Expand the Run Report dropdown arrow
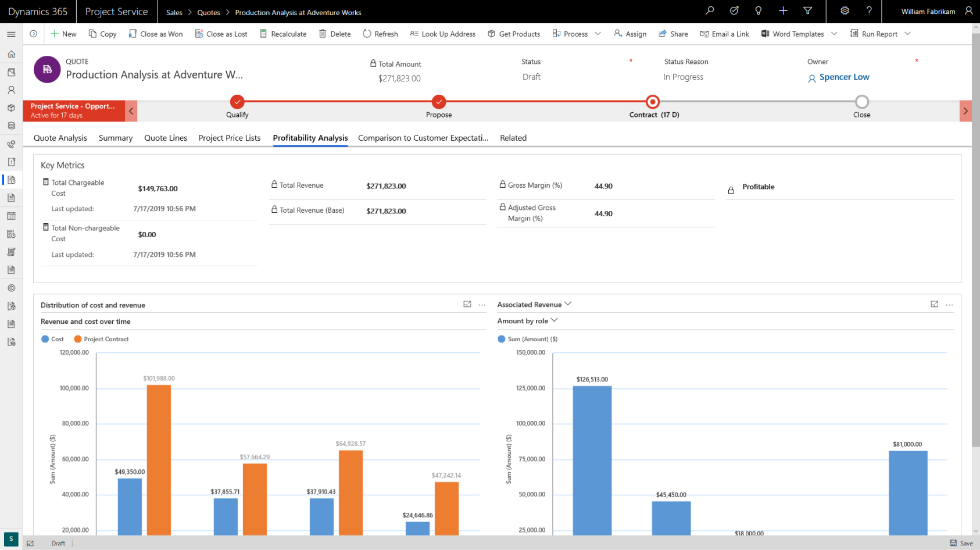This screenshot has height=550, width=980. click(x=908, y=34)
